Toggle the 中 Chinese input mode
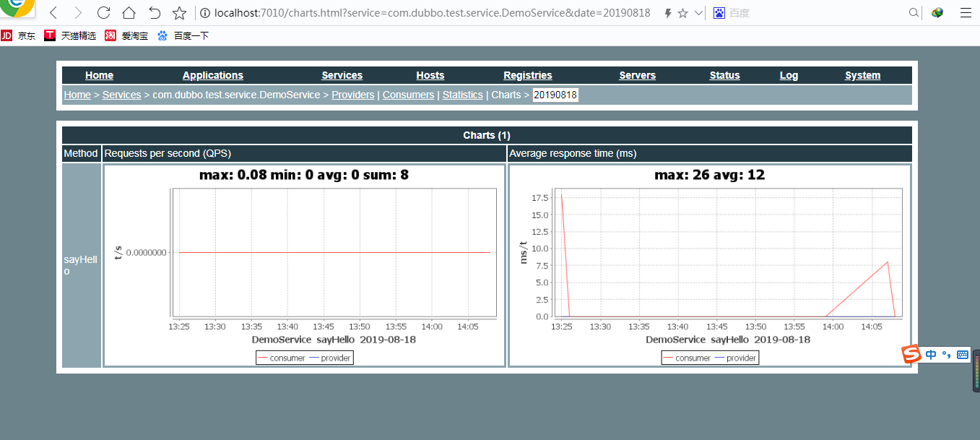This screenshot has height=440, width=980. point(931,355)
